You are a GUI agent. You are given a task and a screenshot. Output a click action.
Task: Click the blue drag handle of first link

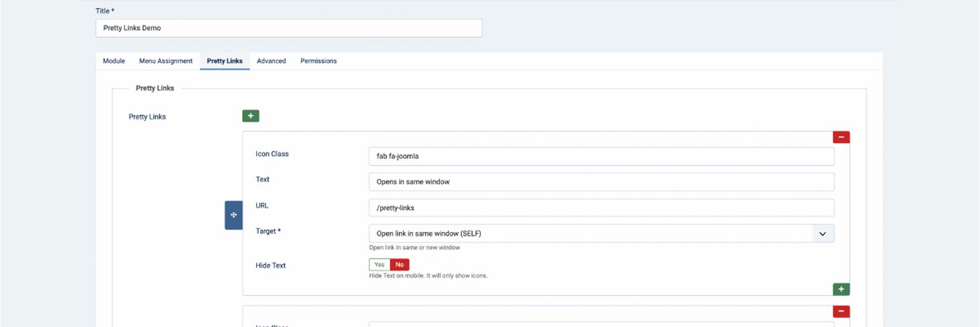click(x=233, y=215)
